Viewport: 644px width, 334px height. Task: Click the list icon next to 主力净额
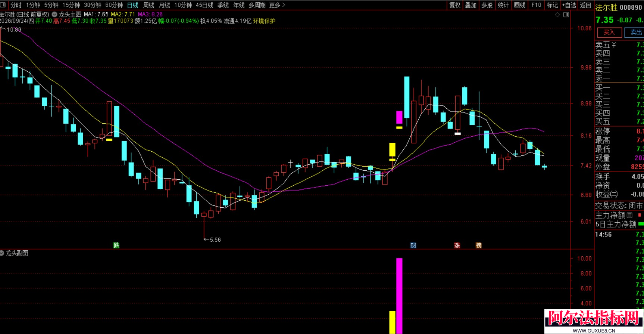629,215
